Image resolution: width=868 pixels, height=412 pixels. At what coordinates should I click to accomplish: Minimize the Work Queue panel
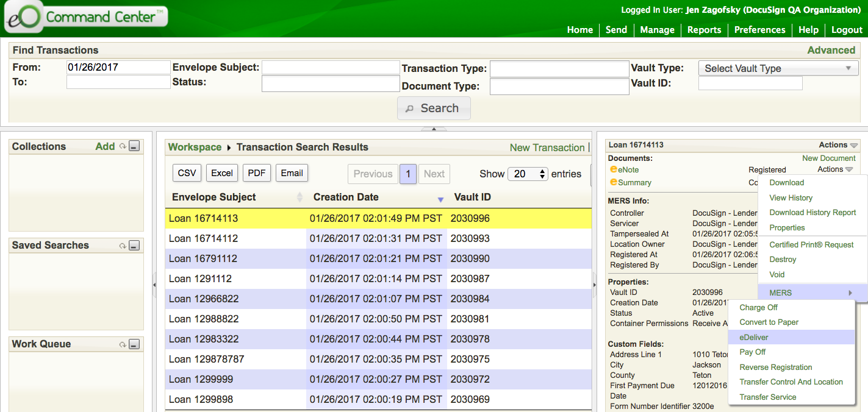135,344
